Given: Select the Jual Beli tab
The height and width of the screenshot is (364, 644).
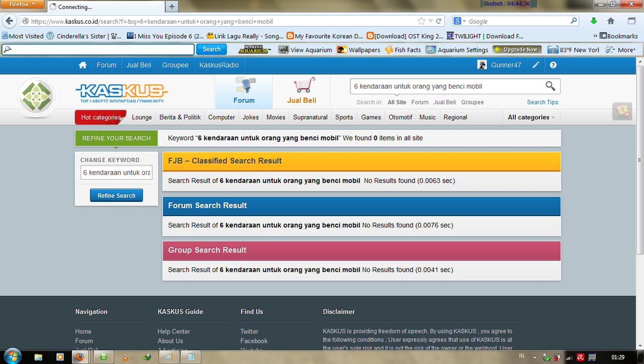Looking at the screenshot, I should pyautogui.click(x=302, y=92).
